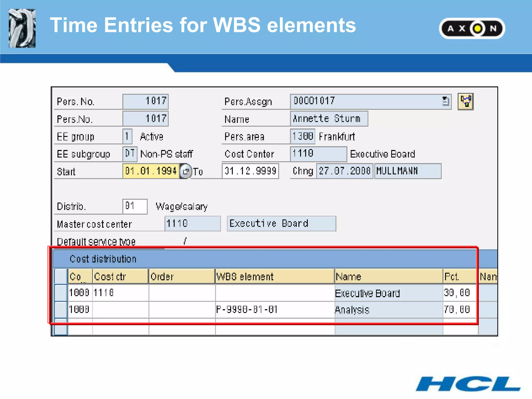Viewport: 532px width, 399px height.
Task: Click the organizational assignment icon beside Pers.Assgn
Action: (x=465, y=102)
